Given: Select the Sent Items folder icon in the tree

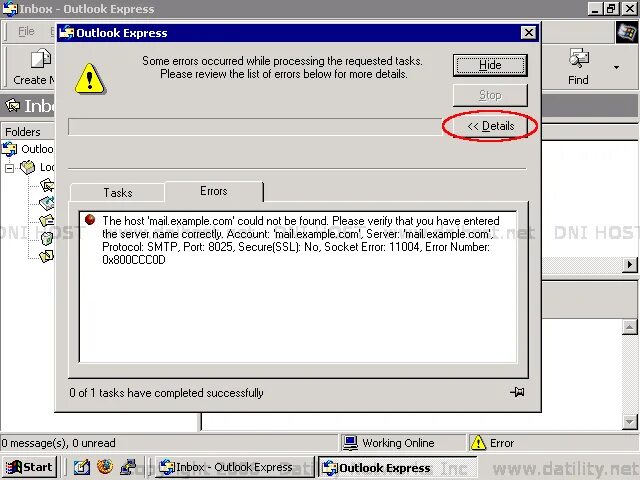Looking at the screenshot, I should 47,220.
